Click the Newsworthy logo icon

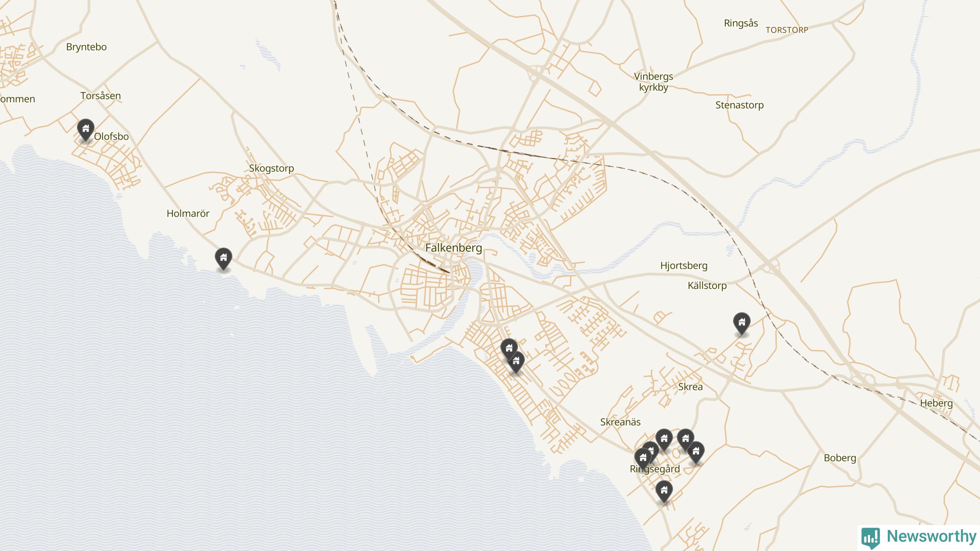coord(871,537)
